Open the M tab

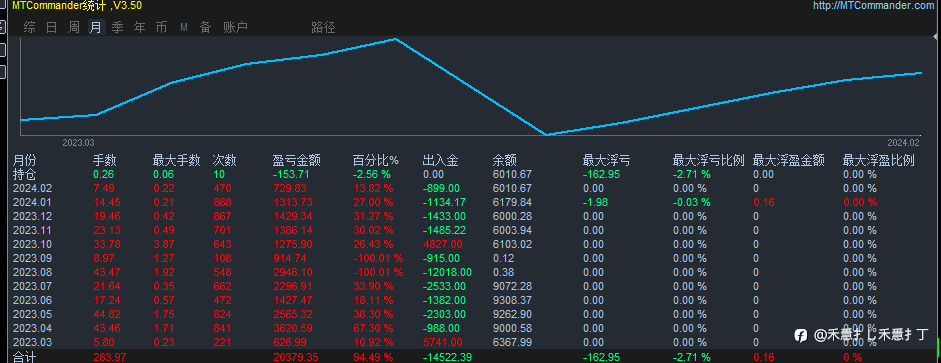point(184,27)
